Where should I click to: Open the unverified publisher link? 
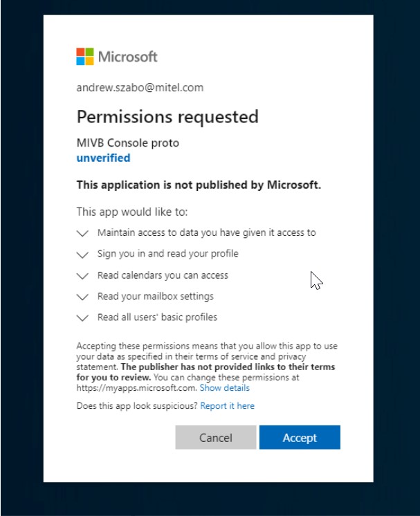(103, 158)
